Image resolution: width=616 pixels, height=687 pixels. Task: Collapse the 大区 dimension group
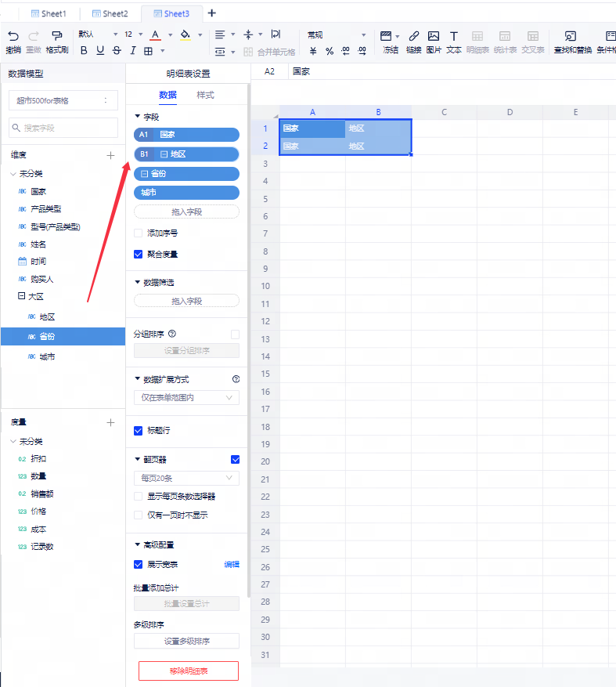[21, 297]
